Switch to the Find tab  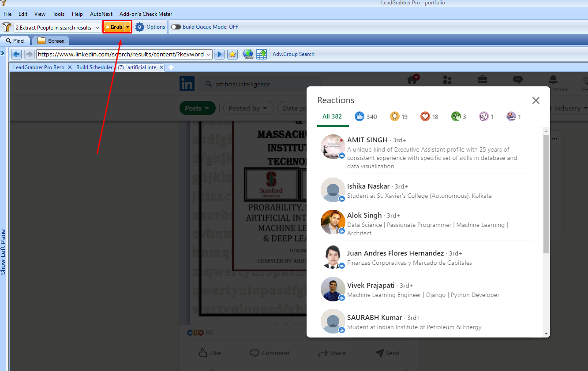point(15,41)
